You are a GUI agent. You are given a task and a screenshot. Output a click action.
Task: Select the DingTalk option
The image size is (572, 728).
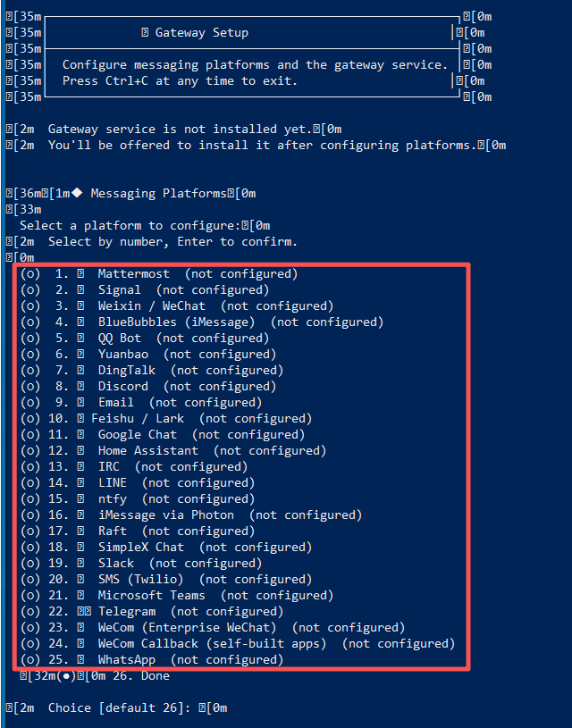coord(151,371)
